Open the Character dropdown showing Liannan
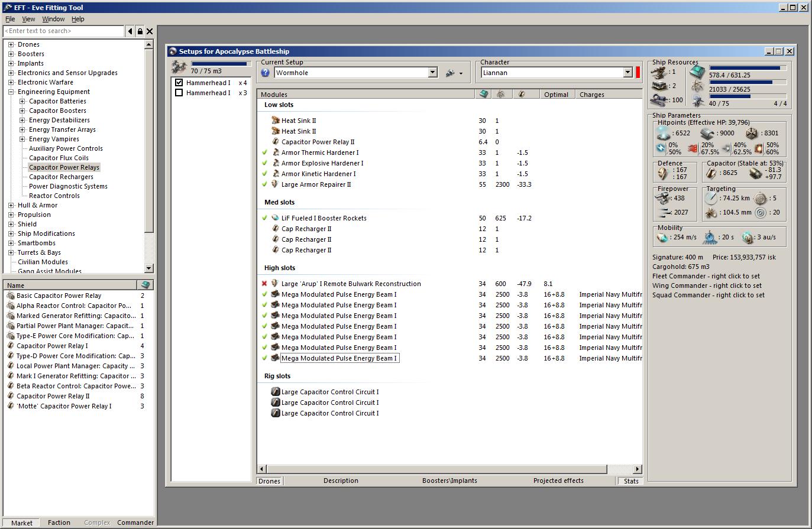This screenshot has height=529, width=812. point(627,73)
